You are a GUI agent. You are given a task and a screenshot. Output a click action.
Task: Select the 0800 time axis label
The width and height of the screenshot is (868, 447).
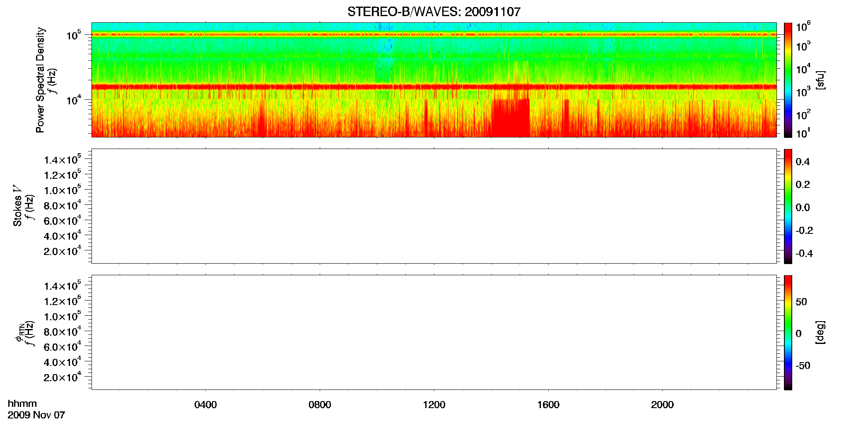(x=320, y=405)
